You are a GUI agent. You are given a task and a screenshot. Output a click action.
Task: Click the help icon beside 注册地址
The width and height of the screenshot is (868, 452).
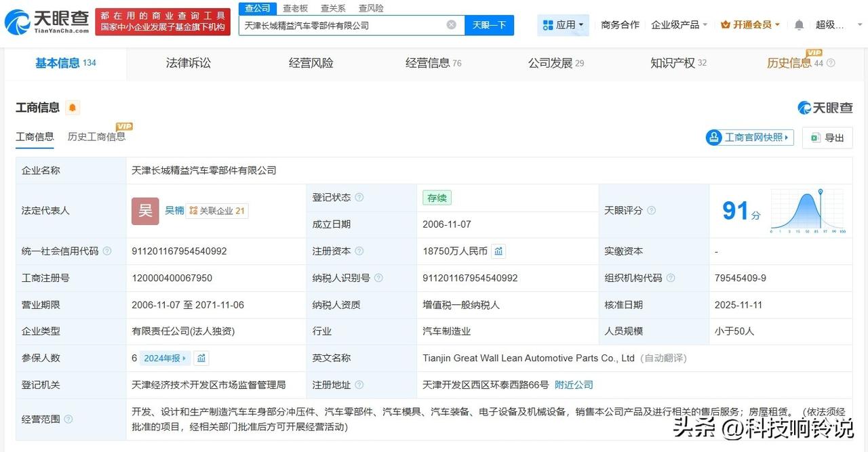pyautogui.click(x=359, y=385)
